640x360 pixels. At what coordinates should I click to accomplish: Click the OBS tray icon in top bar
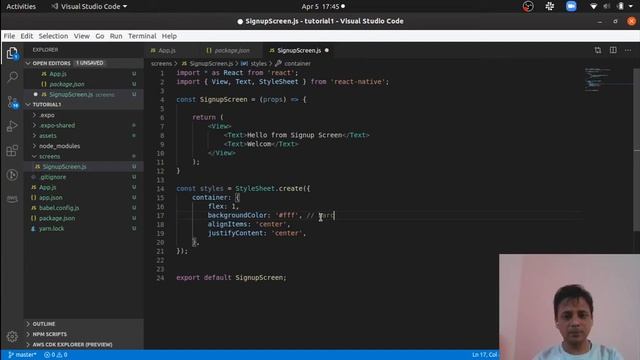click(x=528, y=7)
